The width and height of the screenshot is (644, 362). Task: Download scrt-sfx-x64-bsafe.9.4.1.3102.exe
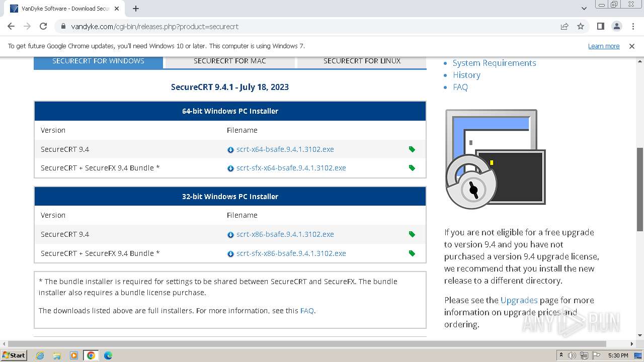pyautogui.click(x=291, y=168)
